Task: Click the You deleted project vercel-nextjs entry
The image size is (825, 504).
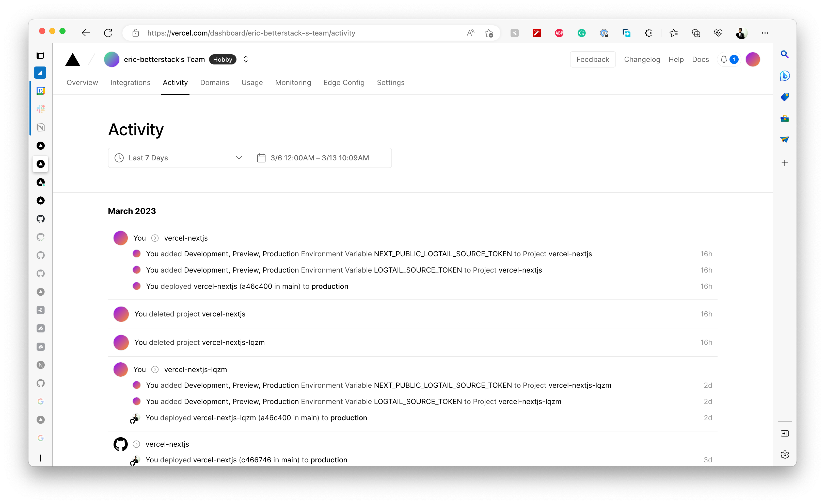Action: pos(412,314)
